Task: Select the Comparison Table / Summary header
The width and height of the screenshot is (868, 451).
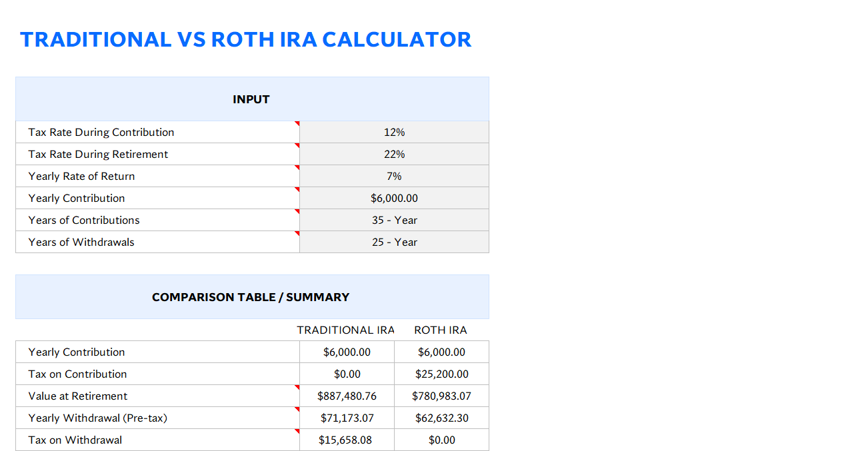Action: [252, 297]
